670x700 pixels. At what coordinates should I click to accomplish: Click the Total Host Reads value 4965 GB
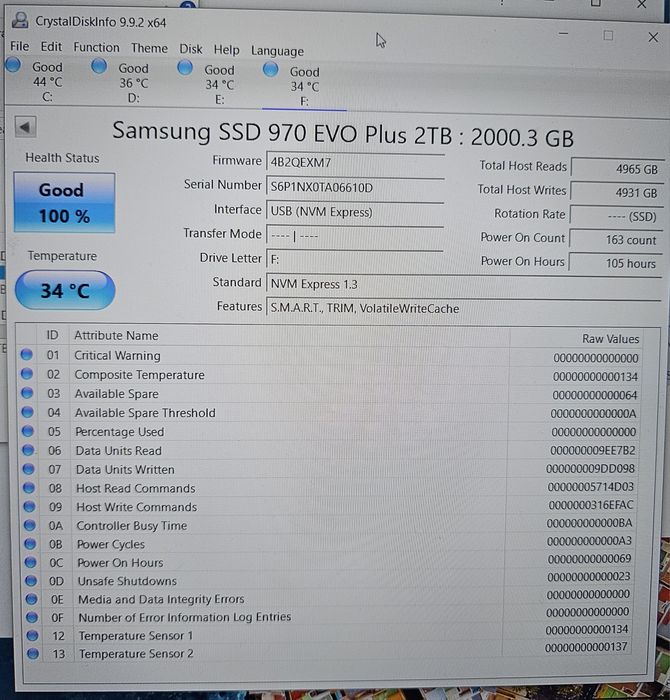[x=617, y=169]
